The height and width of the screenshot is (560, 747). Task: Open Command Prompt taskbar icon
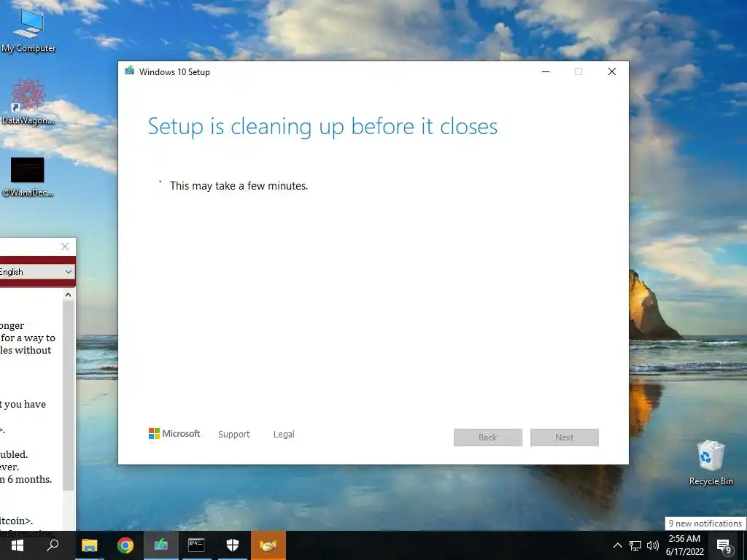click(x=196, y=545)
